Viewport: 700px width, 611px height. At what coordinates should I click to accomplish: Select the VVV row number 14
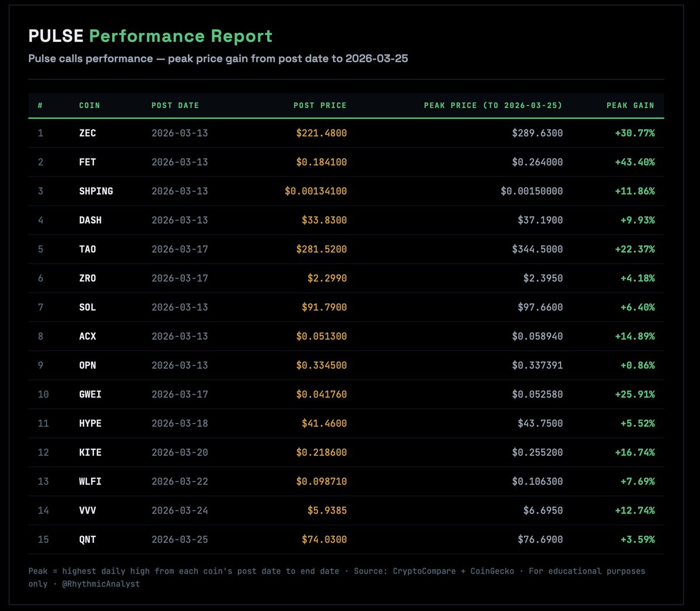coord(43,510)
